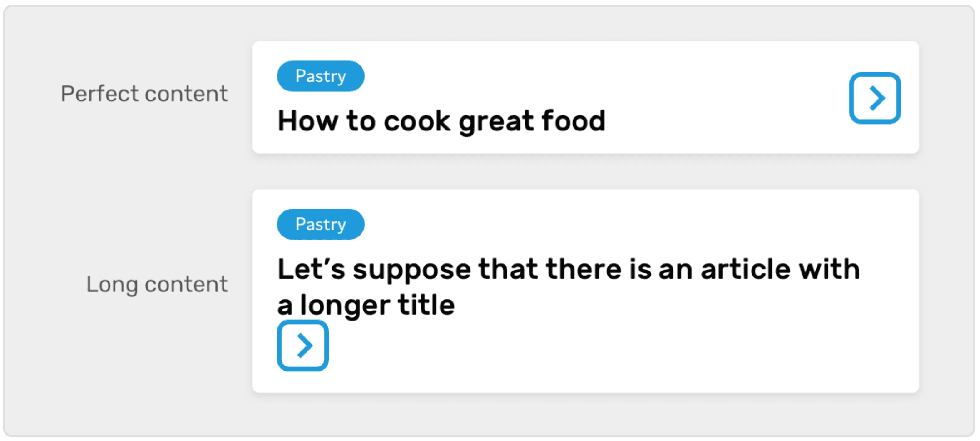Select the Pastry tag in the Long content card

[321, 224]
